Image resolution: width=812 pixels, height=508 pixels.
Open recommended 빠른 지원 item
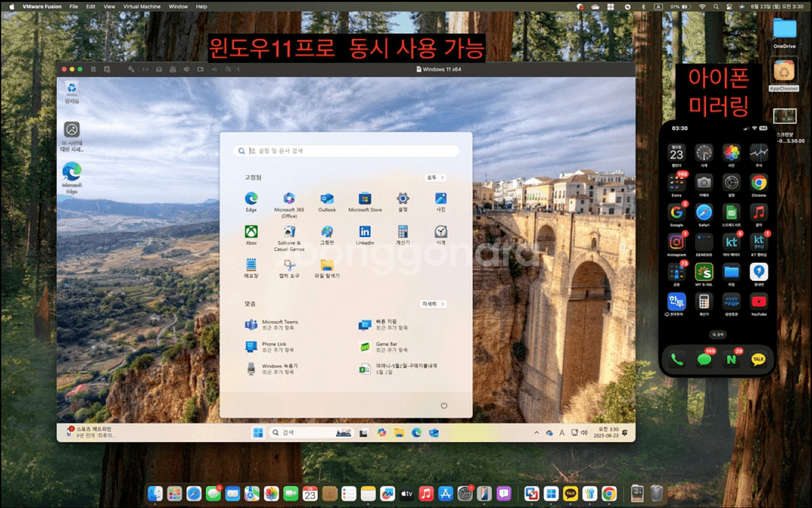(383, 325)
